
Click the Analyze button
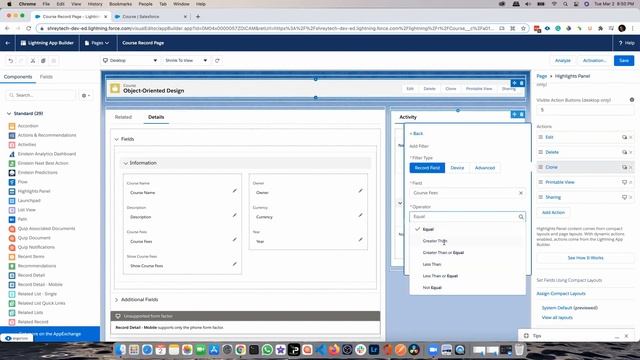(562, 60)
